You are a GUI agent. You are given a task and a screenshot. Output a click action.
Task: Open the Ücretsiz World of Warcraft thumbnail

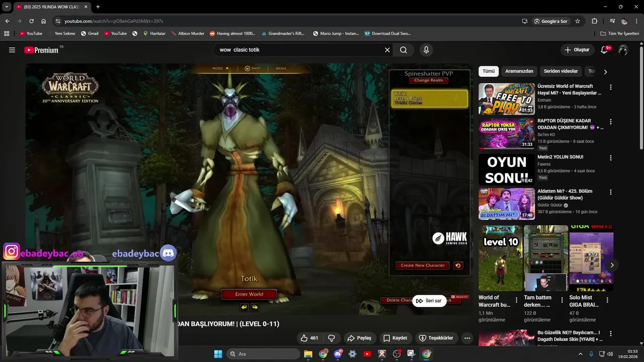506,99
